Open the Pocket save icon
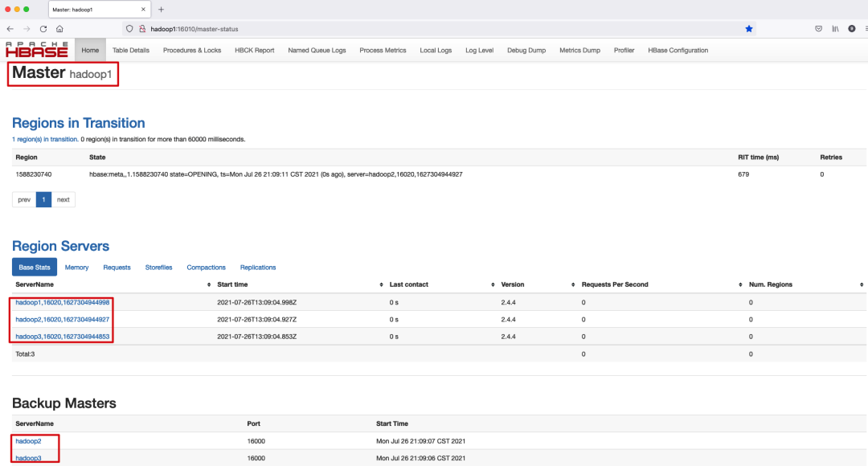Screen dimensions: 868x466 click(x=819, y=29)
